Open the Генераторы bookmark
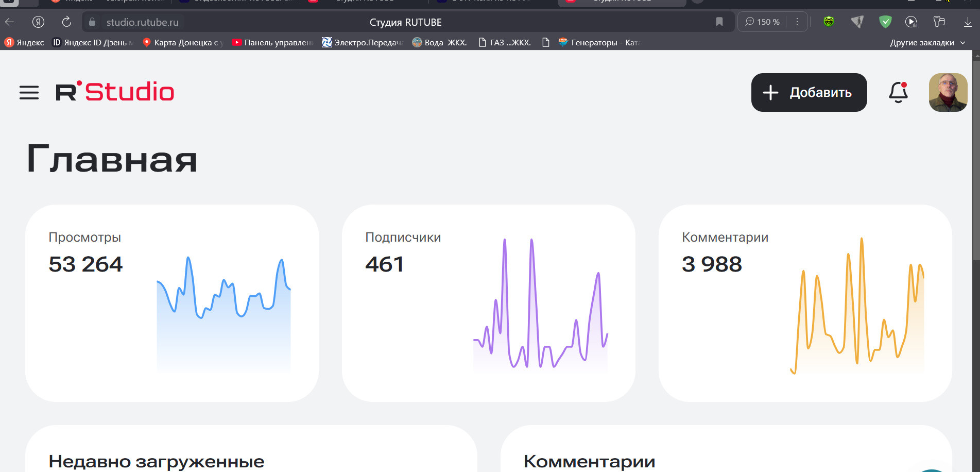Viewport: 980px width, 472px height. tap(599, 42)
